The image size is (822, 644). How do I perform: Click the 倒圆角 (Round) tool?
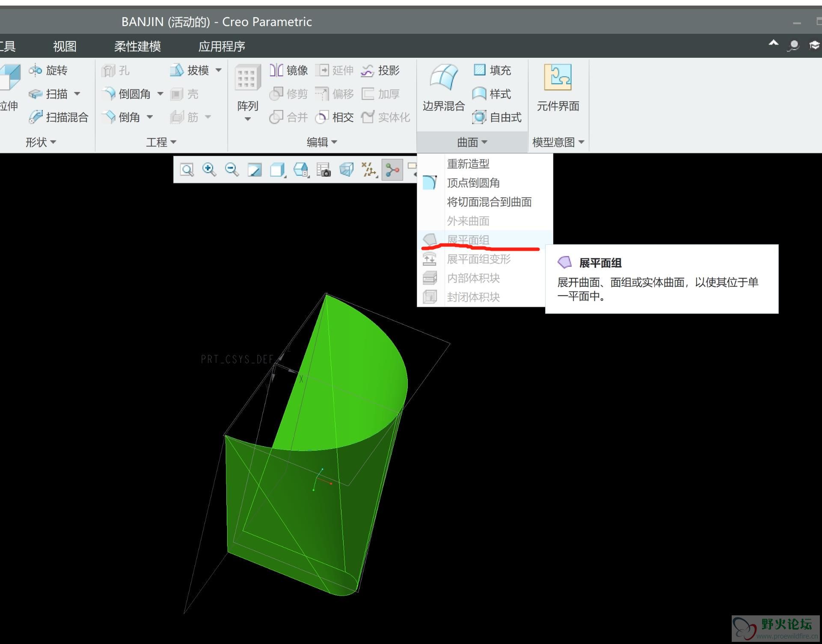[126, 94]
